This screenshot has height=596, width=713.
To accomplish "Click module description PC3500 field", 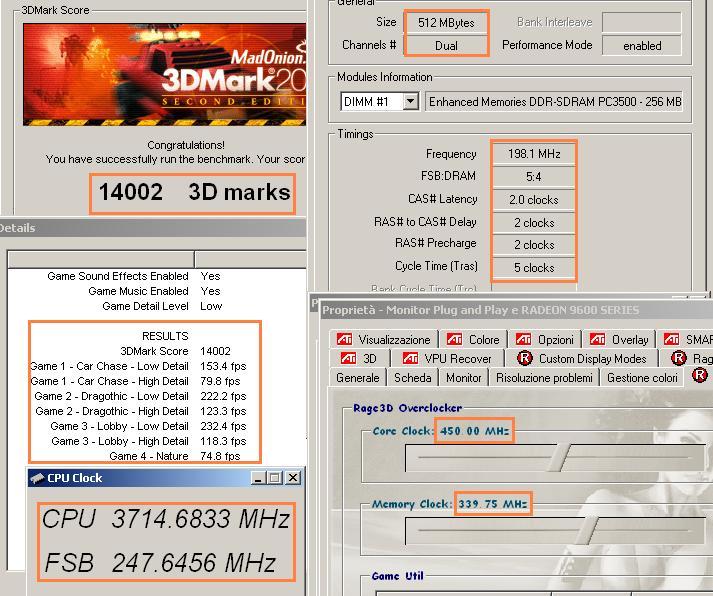I will pos(554,101).
